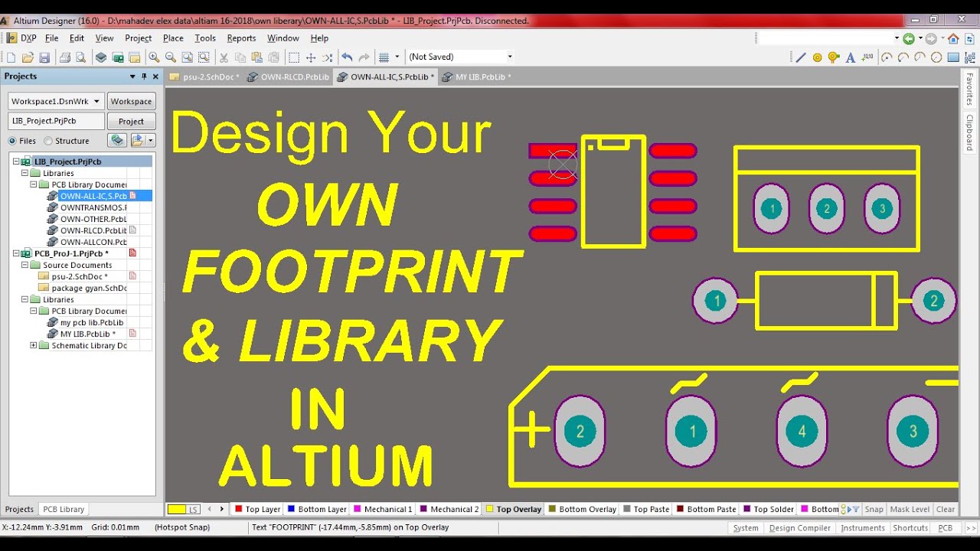Click the Clear button

[x=946, y=509]
